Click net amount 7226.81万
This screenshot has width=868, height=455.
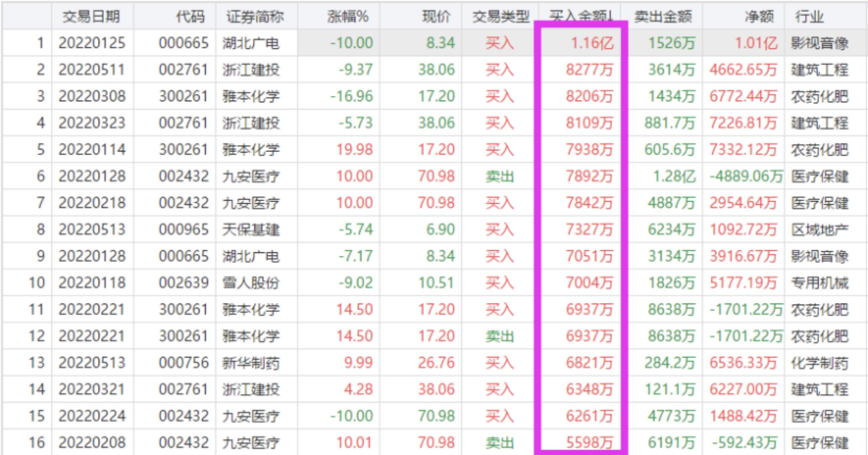(743, 123)
